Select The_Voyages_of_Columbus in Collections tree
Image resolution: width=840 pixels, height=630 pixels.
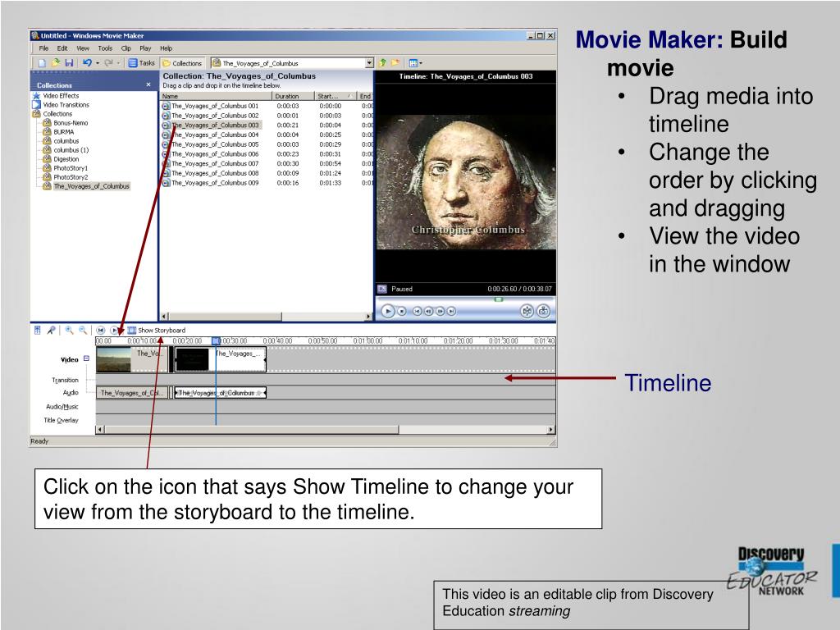(92, 186)
